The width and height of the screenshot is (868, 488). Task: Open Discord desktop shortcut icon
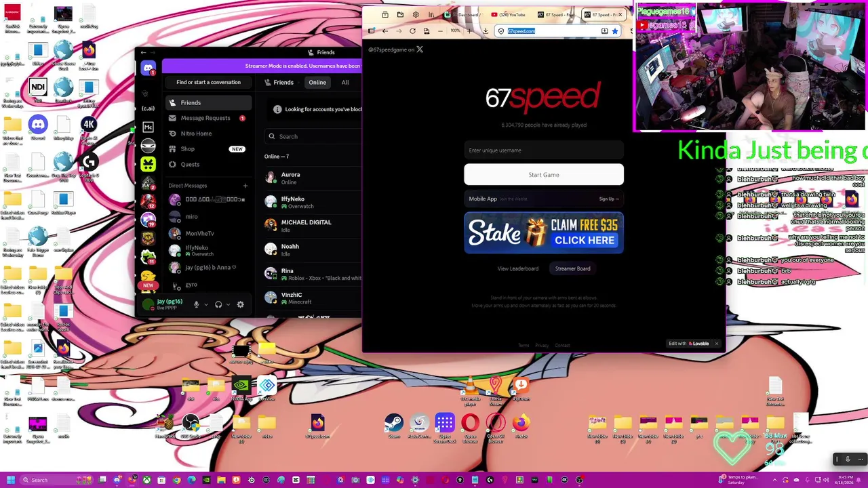pos(38,127)
